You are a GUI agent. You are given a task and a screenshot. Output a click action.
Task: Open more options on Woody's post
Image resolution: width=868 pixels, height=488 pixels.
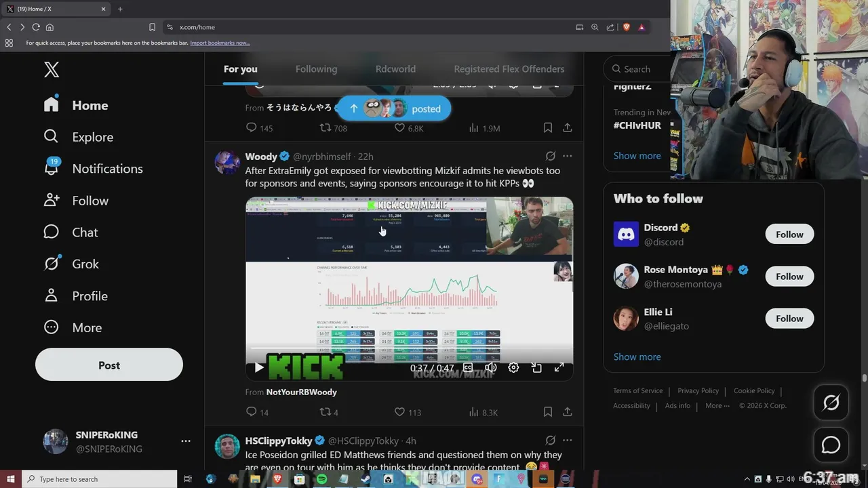pyautogui.click(x=568, y=156)
